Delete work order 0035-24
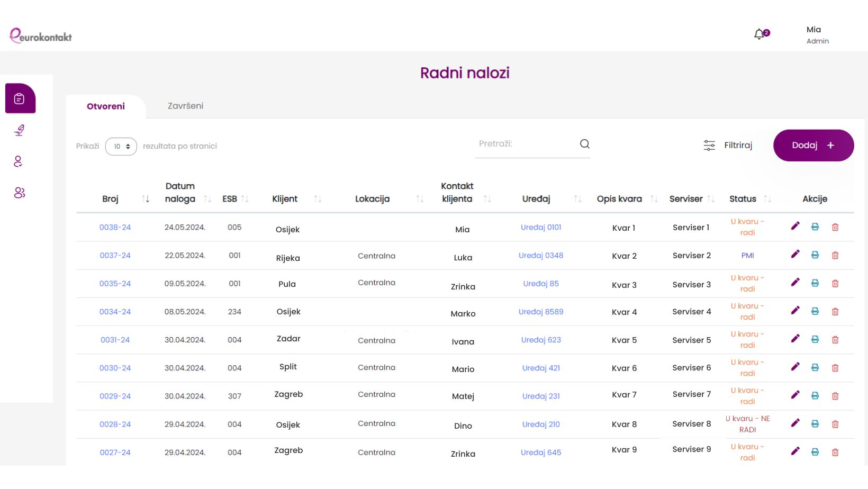Image resolution: width=868 pixels, height=489 pixels. point(835,283)
